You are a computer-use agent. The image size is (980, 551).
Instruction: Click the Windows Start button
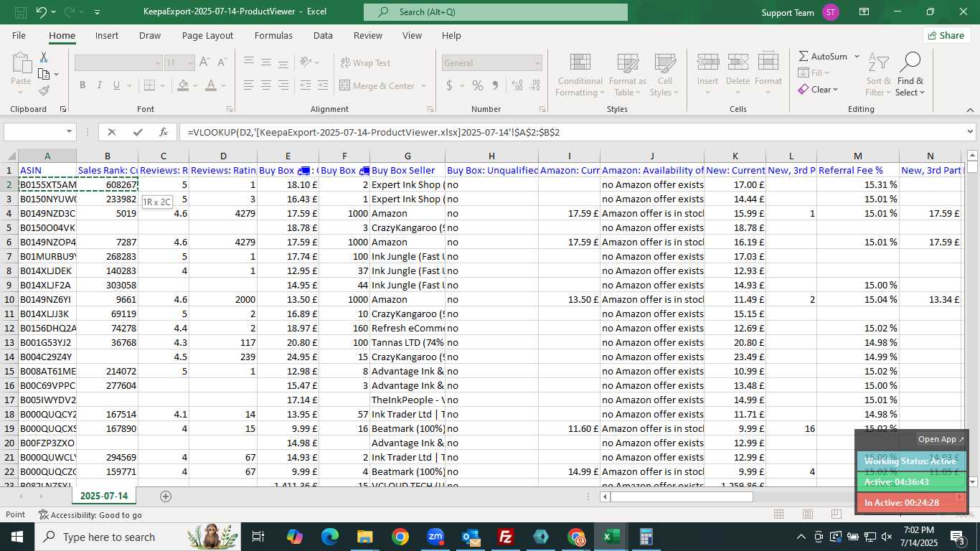[17, 537]
